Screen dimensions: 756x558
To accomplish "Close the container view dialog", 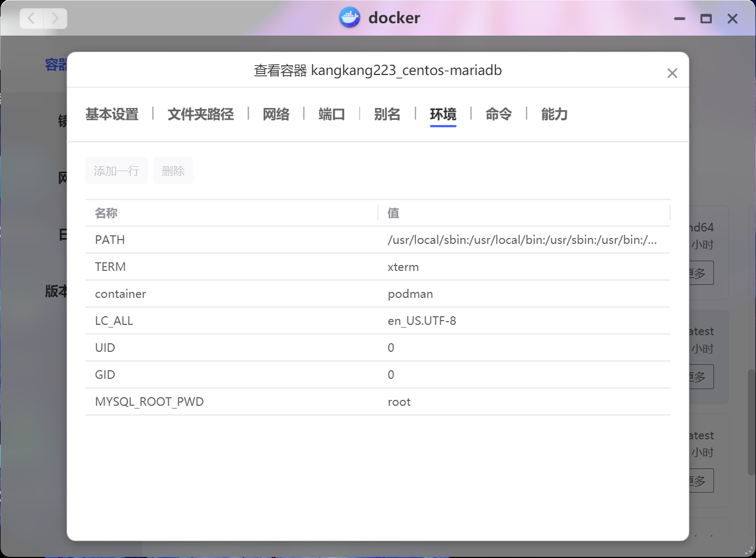I will pos(672,73).
